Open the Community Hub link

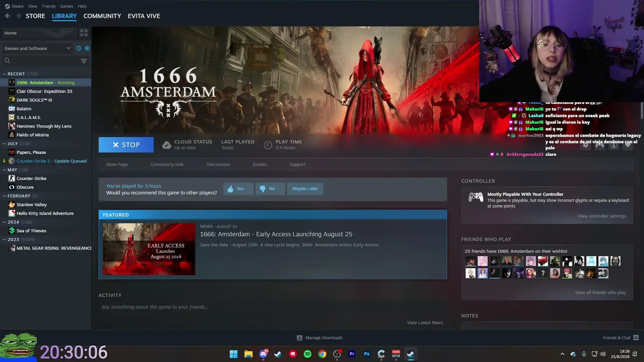click(x=167, y=164)
